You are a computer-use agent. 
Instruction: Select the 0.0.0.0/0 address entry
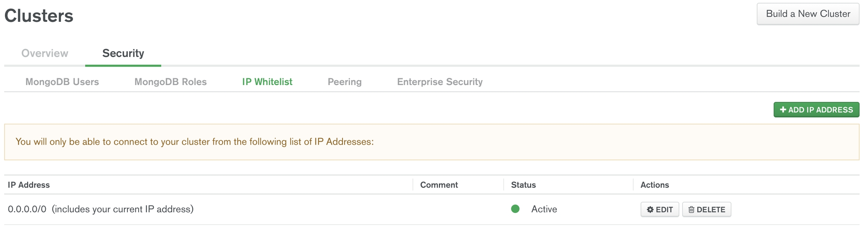click(27, 209)
